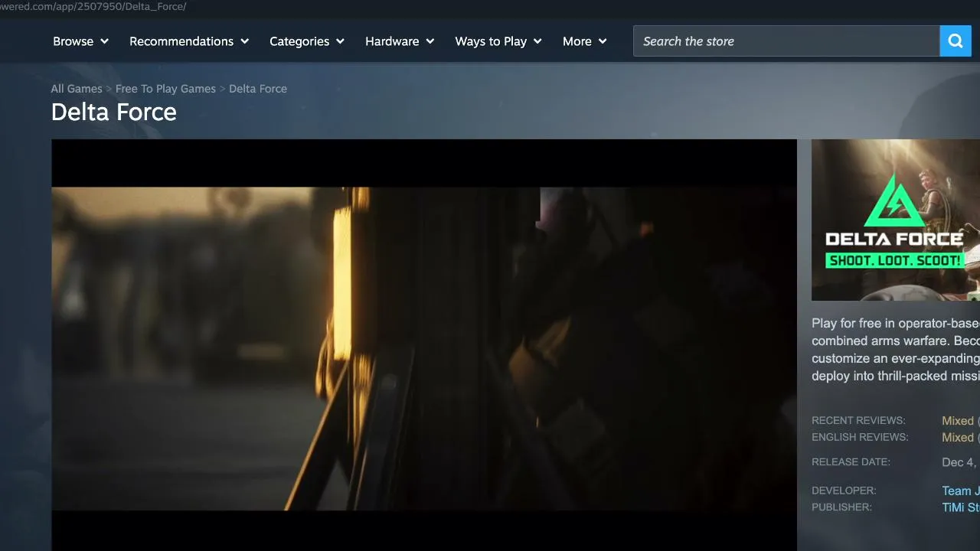Open the Ways to Play menu
The height and width of the screenshot is (551, 980).
[498, 41]
